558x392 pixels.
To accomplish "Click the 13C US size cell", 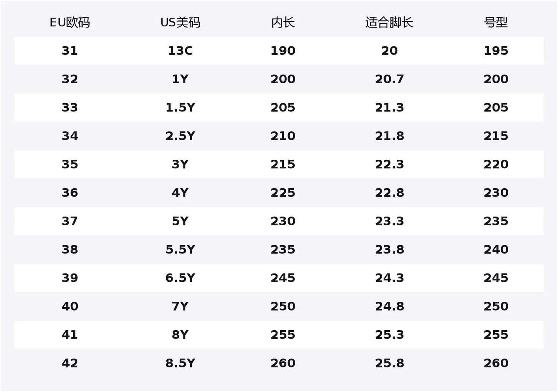I will pyautogui.click(x=180, y=51).
